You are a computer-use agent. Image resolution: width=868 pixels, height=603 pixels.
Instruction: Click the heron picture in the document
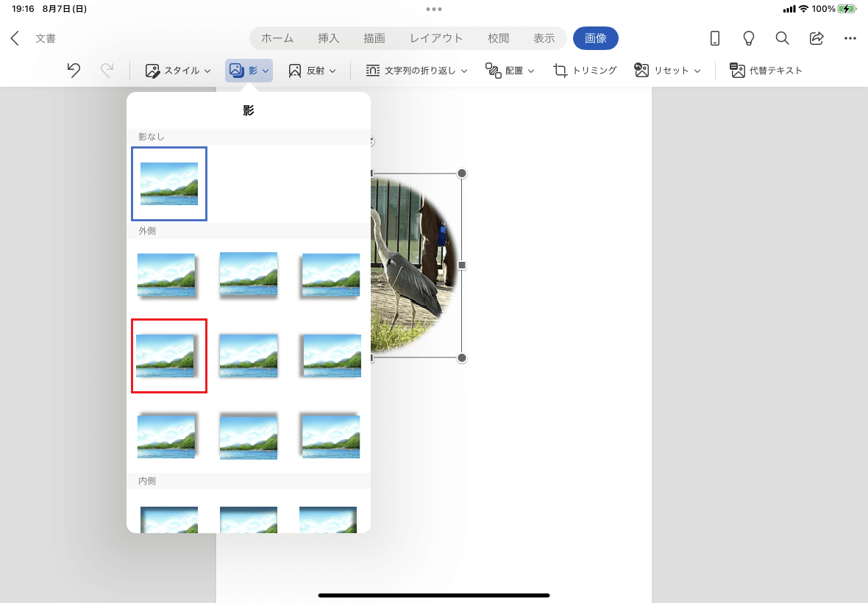pos(414,265)
